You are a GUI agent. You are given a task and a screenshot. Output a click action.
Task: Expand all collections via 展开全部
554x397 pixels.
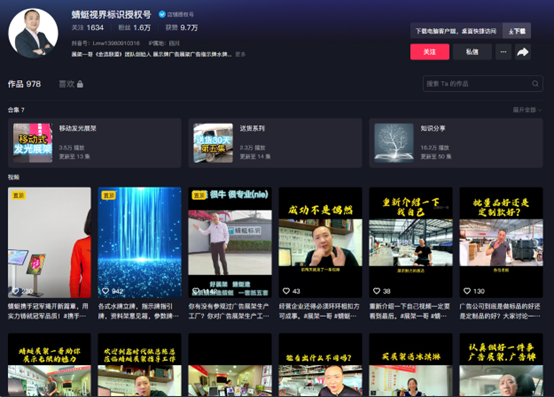coord(527,110)
